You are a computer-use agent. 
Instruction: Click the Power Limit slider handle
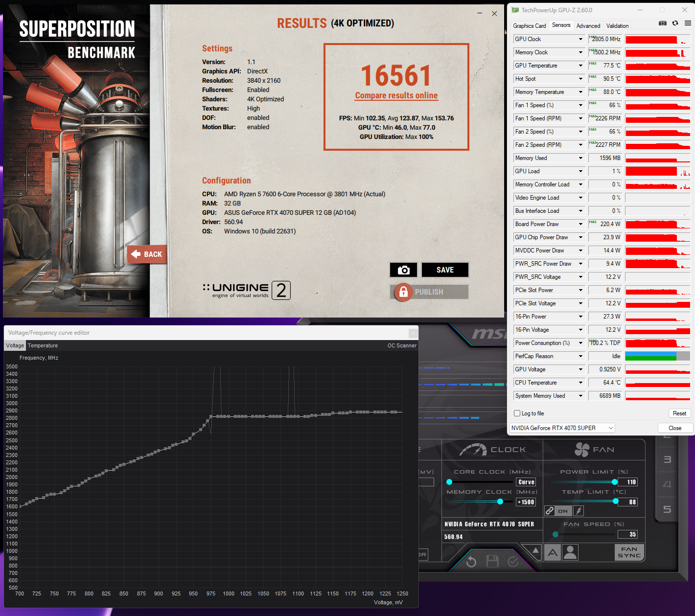point(614,482)
